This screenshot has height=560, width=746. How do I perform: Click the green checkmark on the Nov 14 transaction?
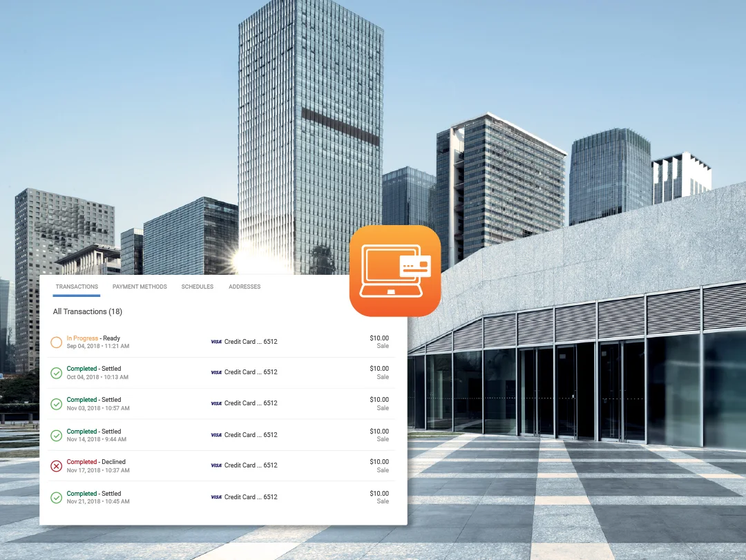point(58,434)
